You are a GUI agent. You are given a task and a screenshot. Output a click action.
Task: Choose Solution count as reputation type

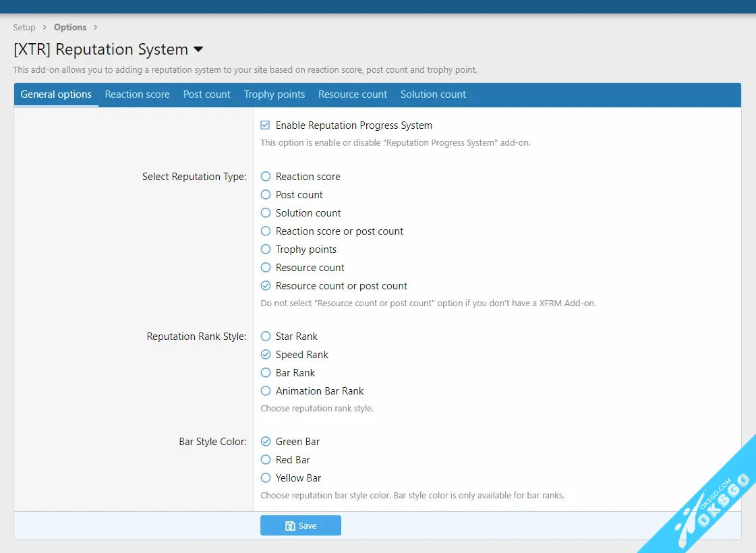tap(265, 212)
